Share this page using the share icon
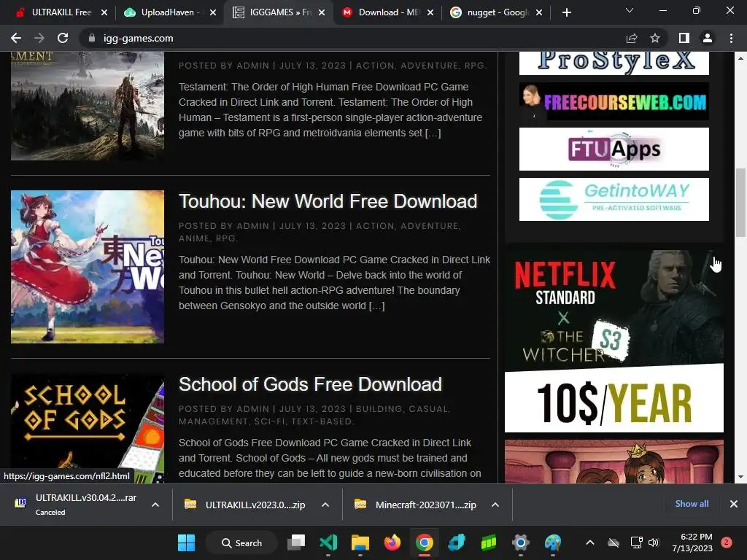This screenshot has width=747, height=560. (x=632, y=38)
